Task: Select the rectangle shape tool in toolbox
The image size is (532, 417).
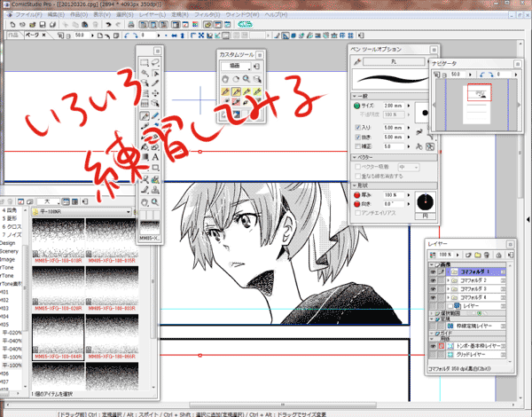Action: click(155, 168)
